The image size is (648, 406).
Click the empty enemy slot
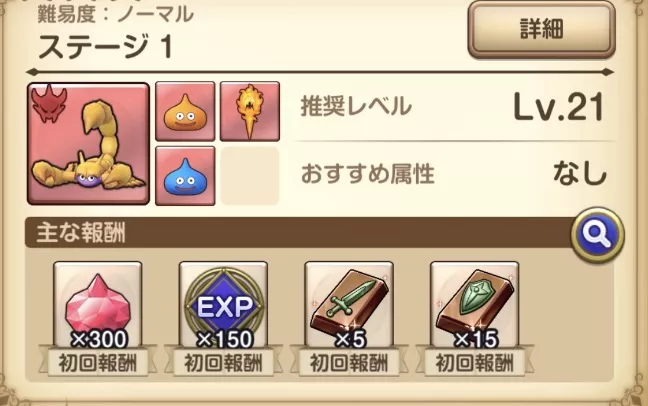tap(250, 176)
